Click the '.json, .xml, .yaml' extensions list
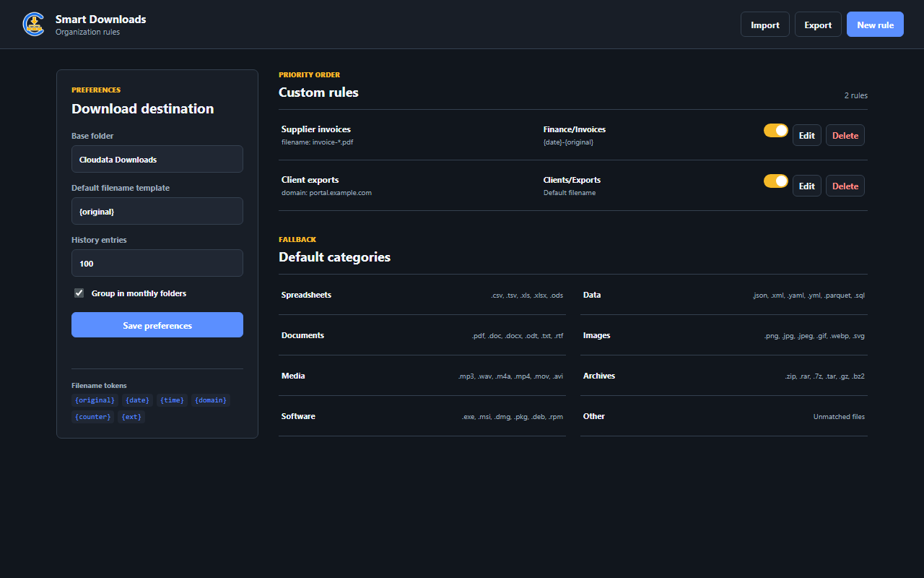 point(808,296)
